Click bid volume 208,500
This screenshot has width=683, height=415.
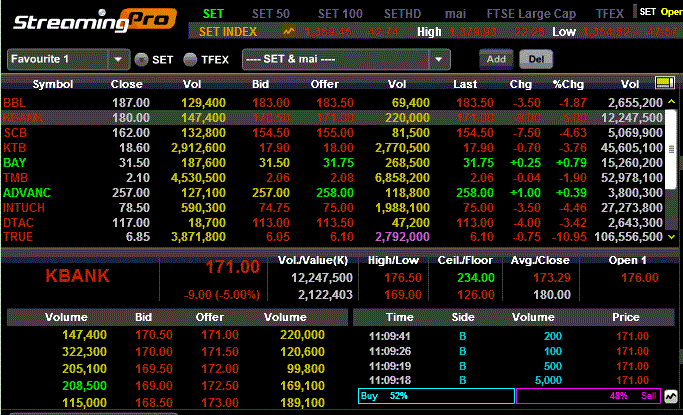pyautogui.click(x=84, y=386)
